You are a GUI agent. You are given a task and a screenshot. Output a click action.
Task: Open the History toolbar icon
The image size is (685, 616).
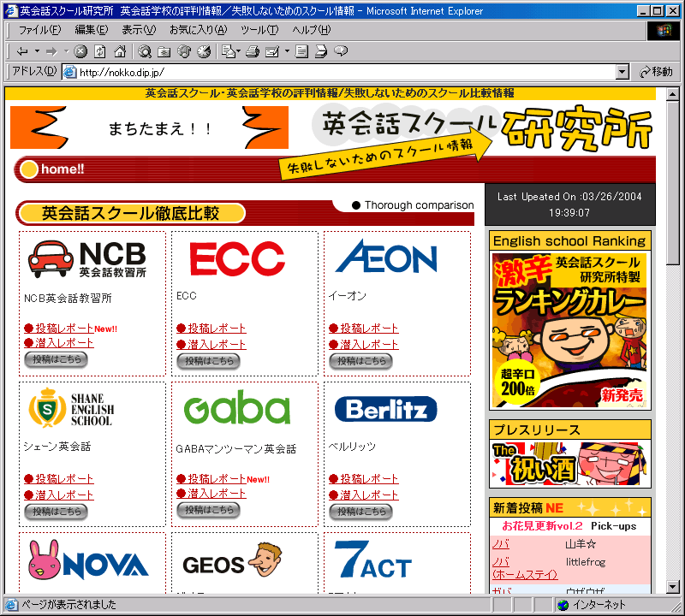[x=204, y=51]
